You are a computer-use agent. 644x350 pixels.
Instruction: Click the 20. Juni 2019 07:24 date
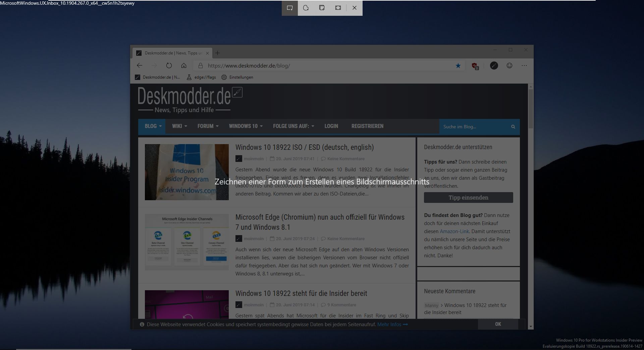click(295, 239)
